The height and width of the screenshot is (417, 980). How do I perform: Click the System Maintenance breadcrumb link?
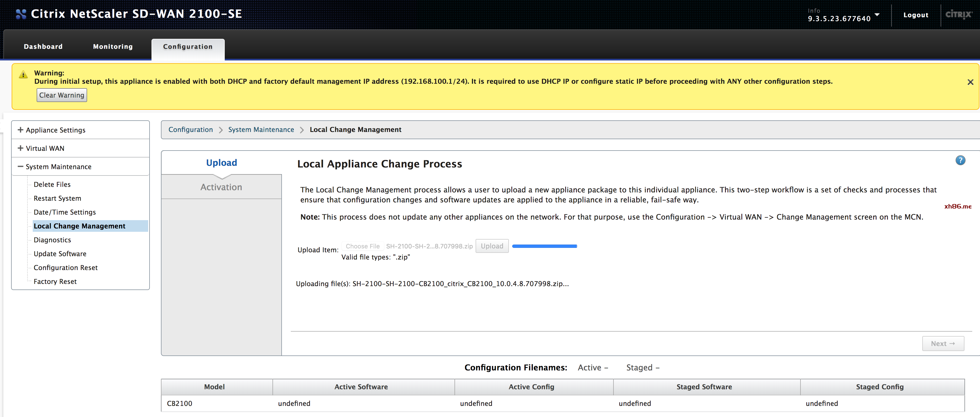point(261,130)
